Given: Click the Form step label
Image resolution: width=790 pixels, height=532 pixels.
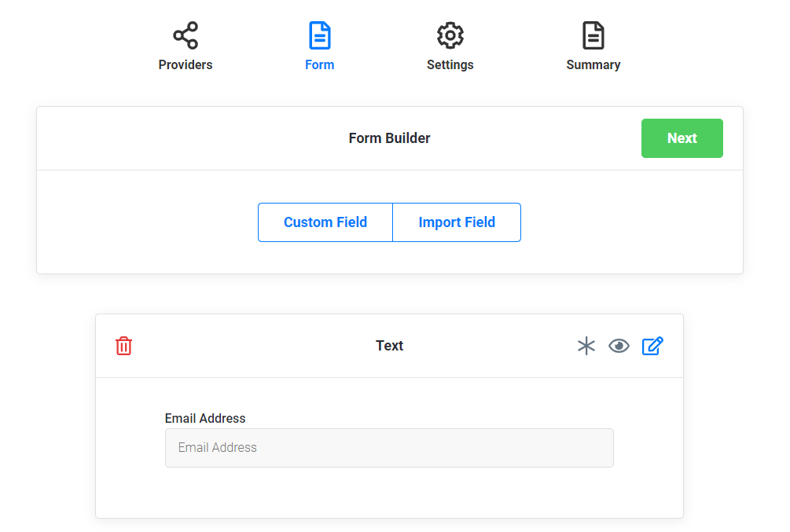Looking at the screenshot, I should (319, 64).
